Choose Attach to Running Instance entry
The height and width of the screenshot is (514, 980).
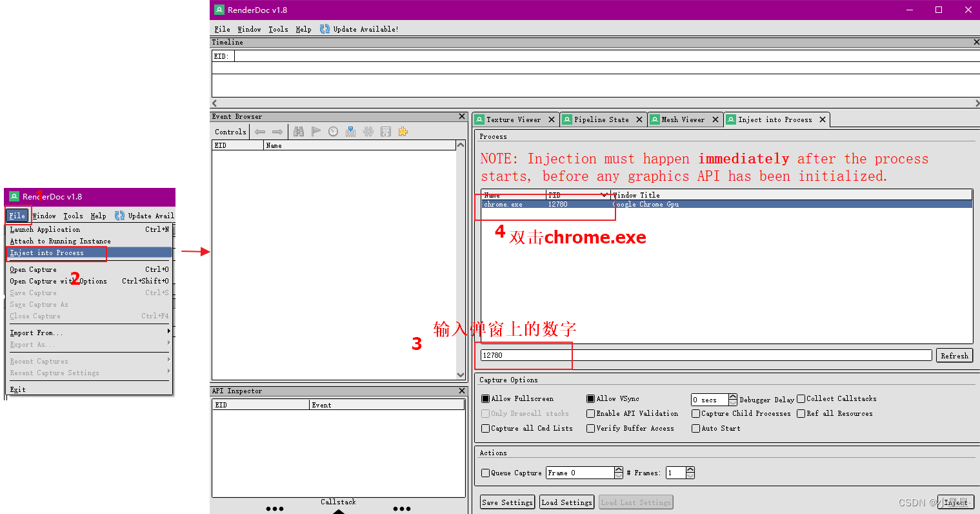click(x=90, y=241)
